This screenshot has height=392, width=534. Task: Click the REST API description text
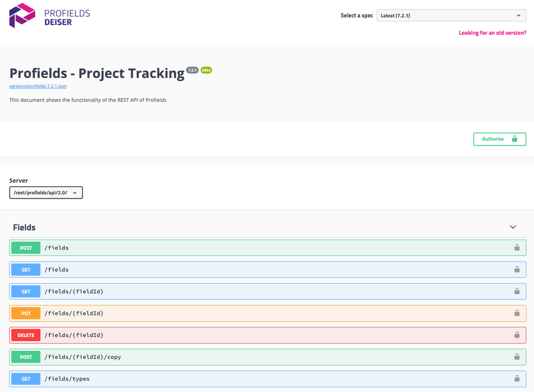(x=88, y=100)
